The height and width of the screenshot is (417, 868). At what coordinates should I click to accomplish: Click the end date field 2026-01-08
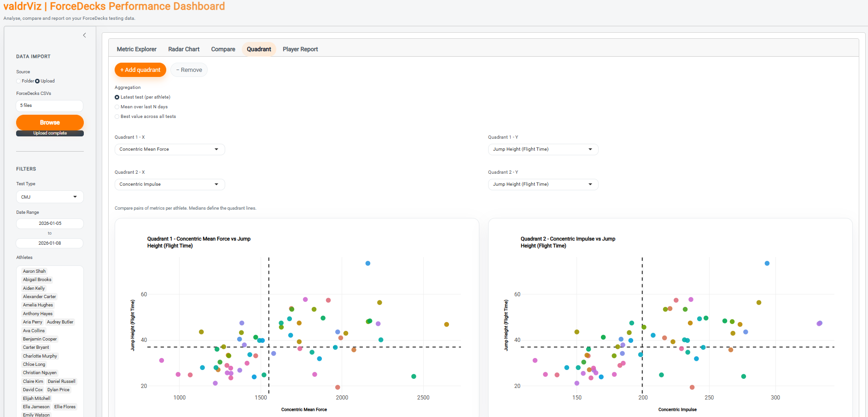50,243
